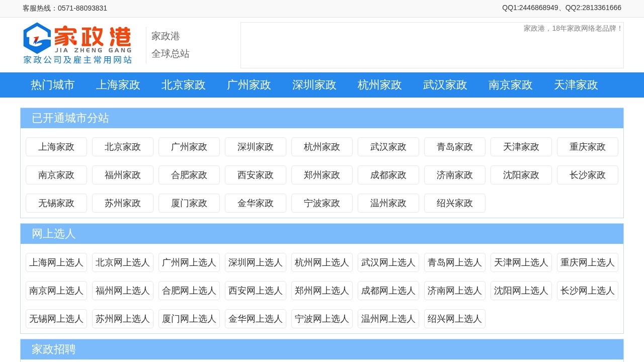The height and width of the screenshot is (362, 644).
Task: Visit the 长沙家政 city station
Action: pyautogui.click(x=588, y=175)
